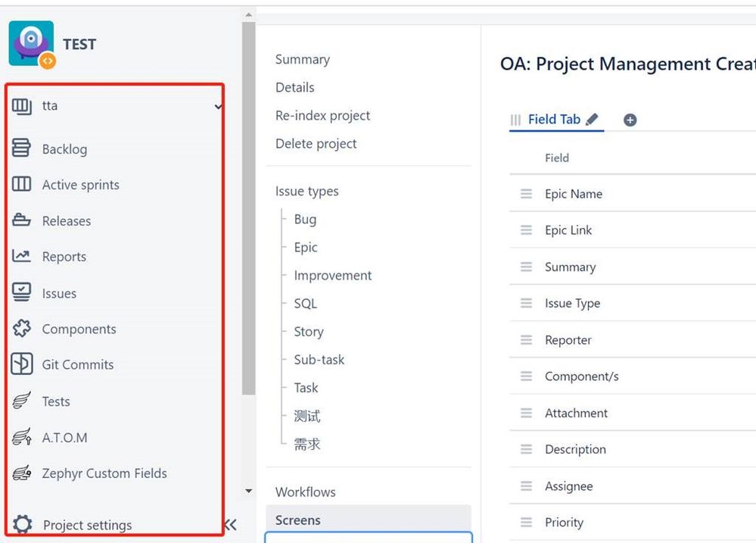Switch to the Field Tab
This screenshot has width=756, height=543.
coord(554,119)
